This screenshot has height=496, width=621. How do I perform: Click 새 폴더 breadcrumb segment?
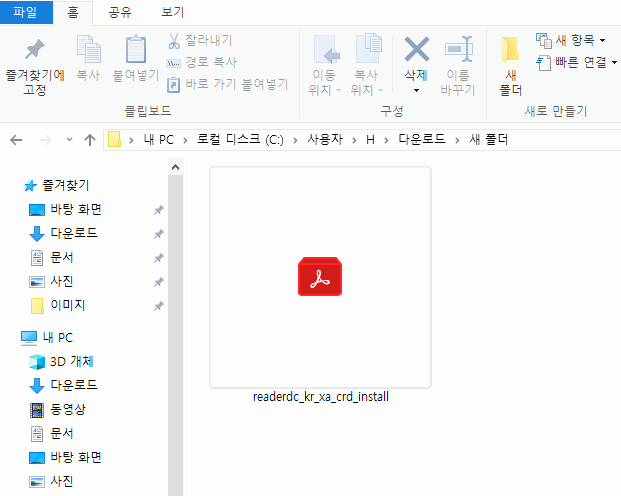click(489, 139)
